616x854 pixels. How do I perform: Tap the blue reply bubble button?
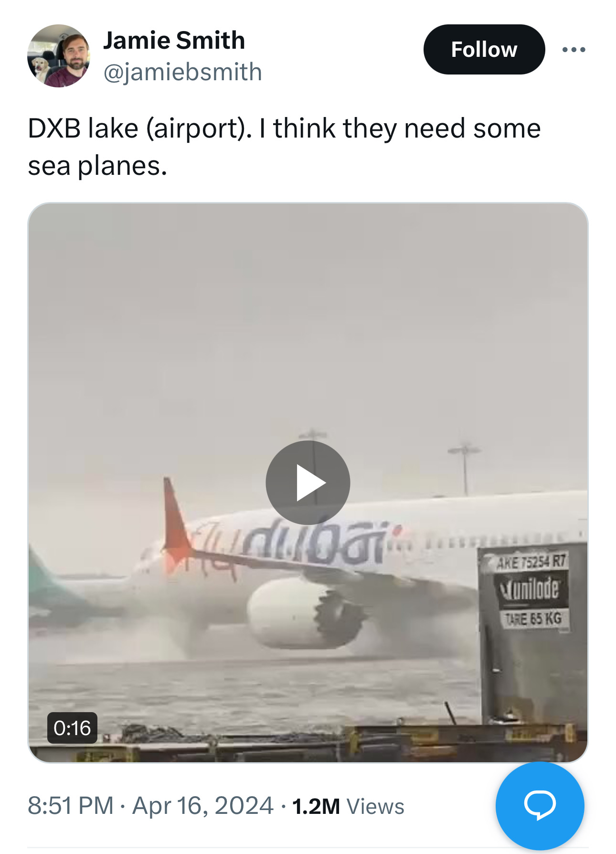pos(540,805)
